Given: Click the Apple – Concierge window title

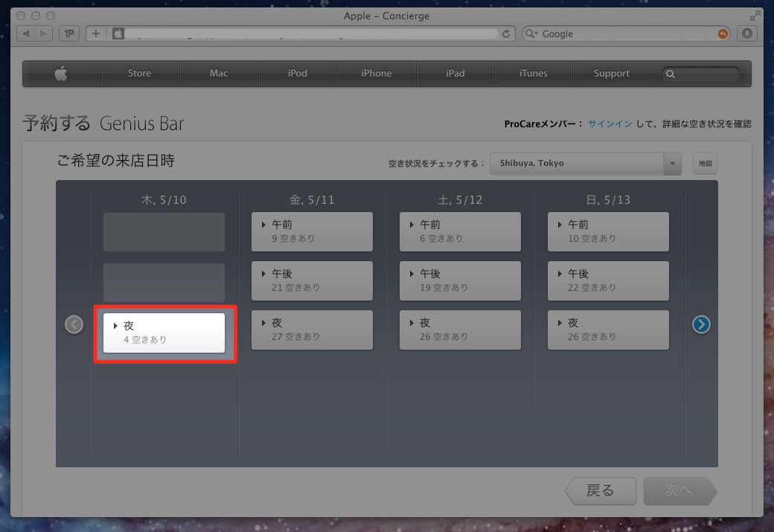Looking at the screenshot, I should 386,16.
